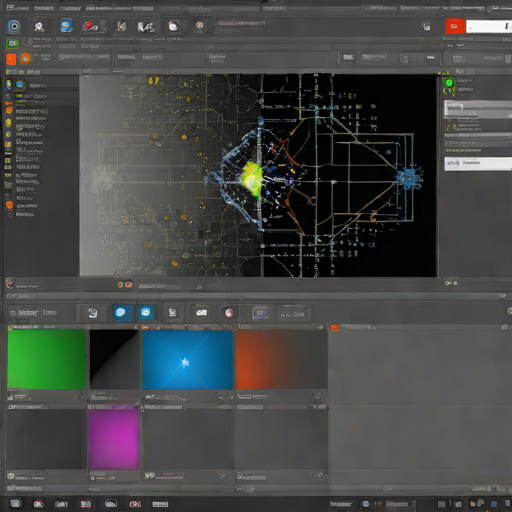Viewport: 512px width, 512px height.
Task: Select the orange gradient thumbnail
Action: 282,359
